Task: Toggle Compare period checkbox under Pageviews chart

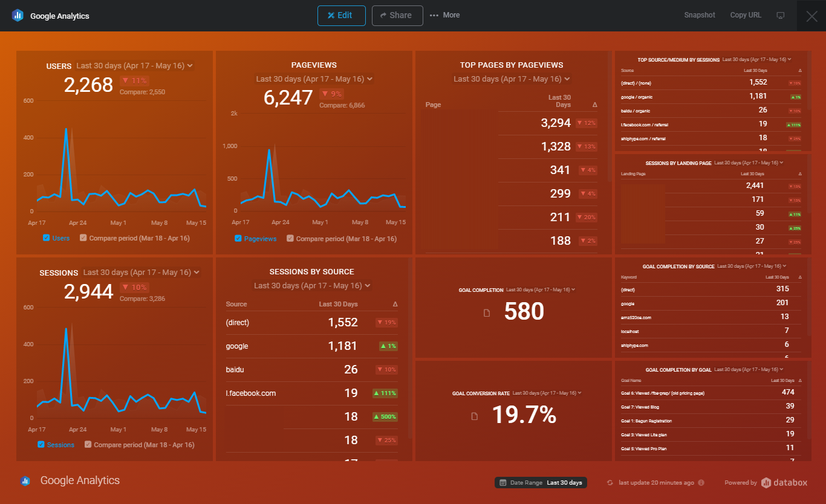Action: click(290, 239)
